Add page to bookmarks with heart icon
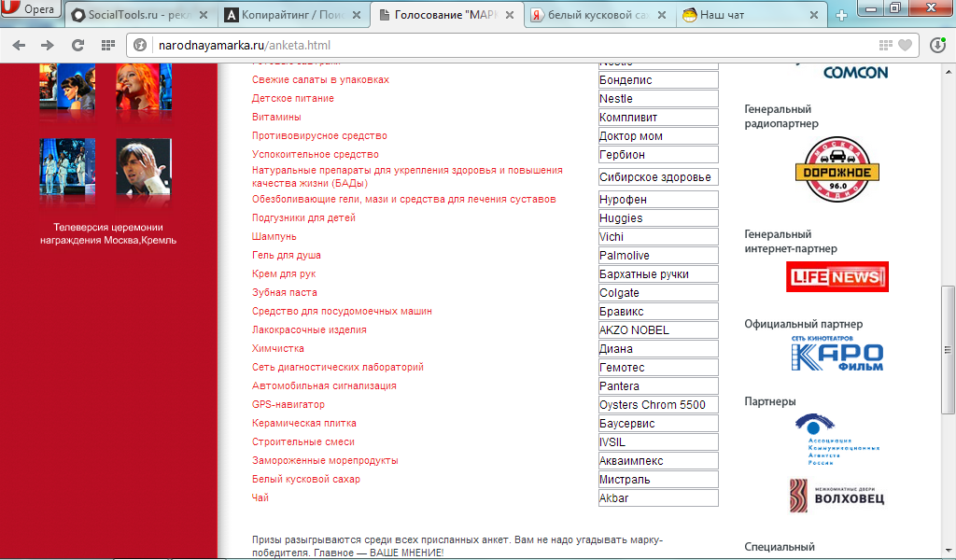956x560 pixels. (x=906, y=45)
